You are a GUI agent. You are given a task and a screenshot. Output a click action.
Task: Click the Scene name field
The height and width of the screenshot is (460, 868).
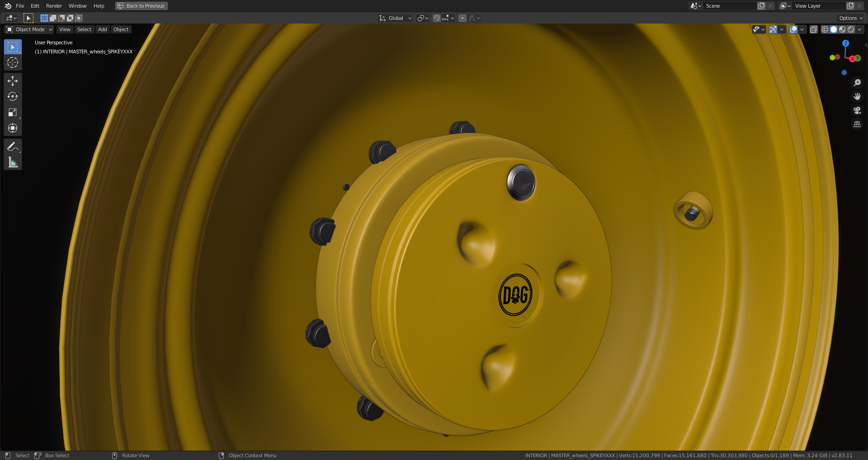click(x=730, y=6)
